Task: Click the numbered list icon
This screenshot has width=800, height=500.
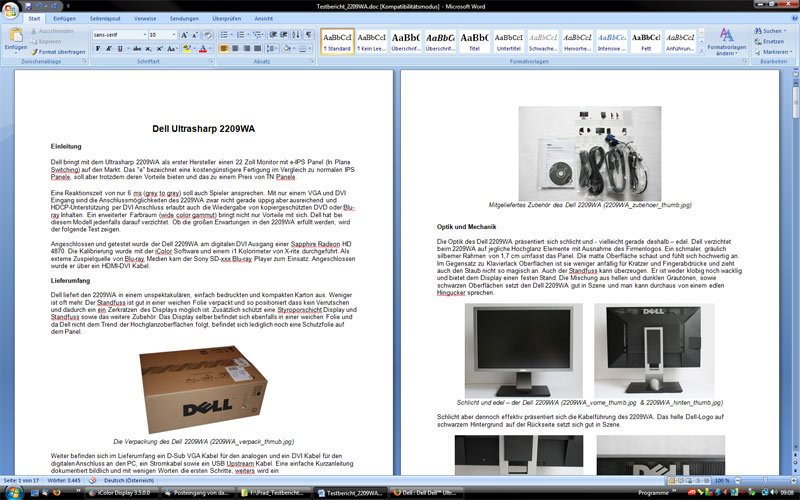Action: (242, 35)
